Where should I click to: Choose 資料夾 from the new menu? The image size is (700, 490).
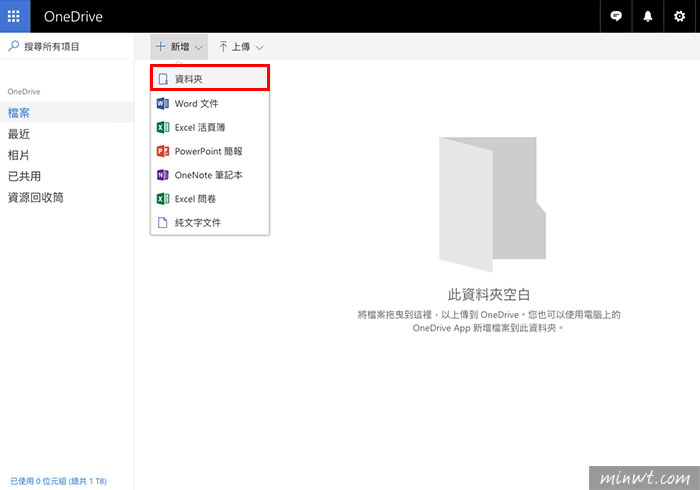(x=210, y=79)
